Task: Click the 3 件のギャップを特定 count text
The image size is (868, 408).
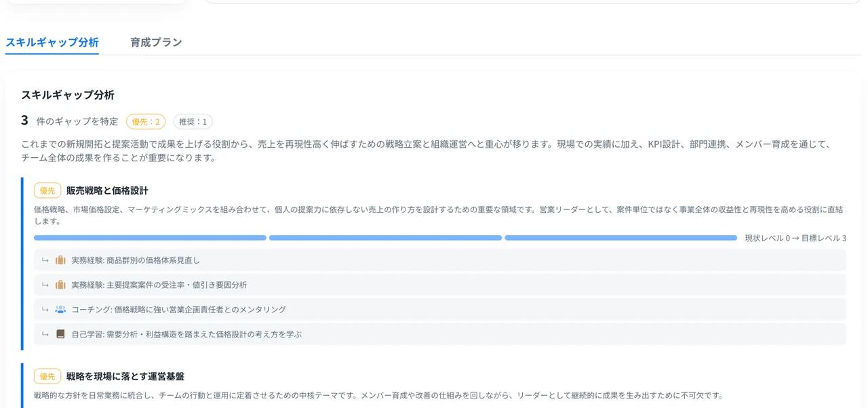Action: [69, 121]
